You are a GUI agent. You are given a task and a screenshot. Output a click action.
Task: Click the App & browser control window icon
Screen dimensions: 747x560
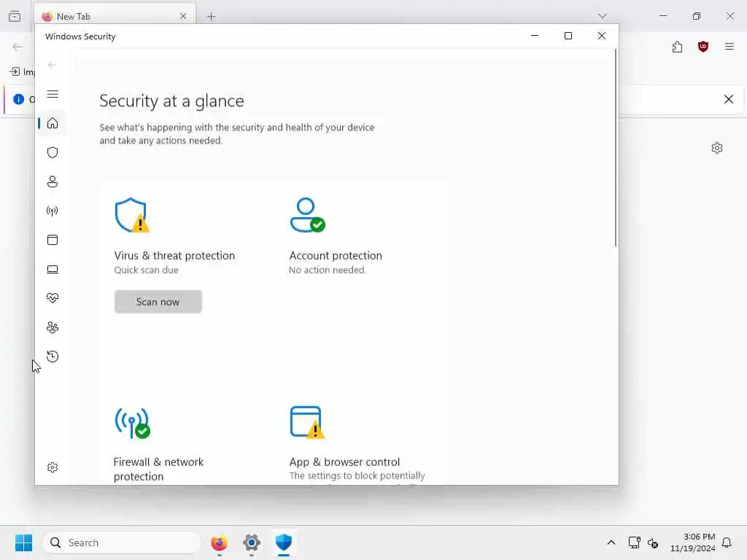pyautogui.click(x=307, y=422)
